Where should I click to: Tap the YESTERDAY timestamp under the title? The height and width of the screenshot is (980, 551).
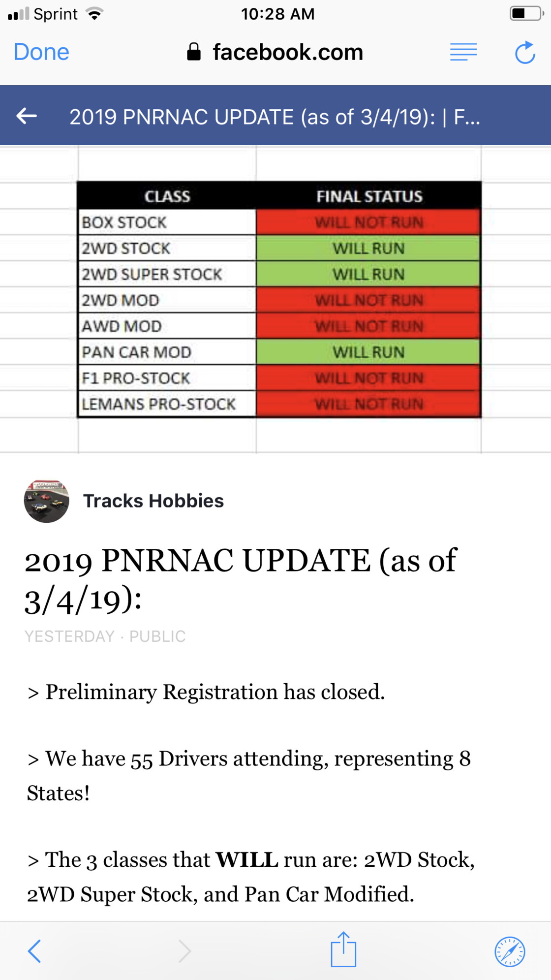click(69, 636)
